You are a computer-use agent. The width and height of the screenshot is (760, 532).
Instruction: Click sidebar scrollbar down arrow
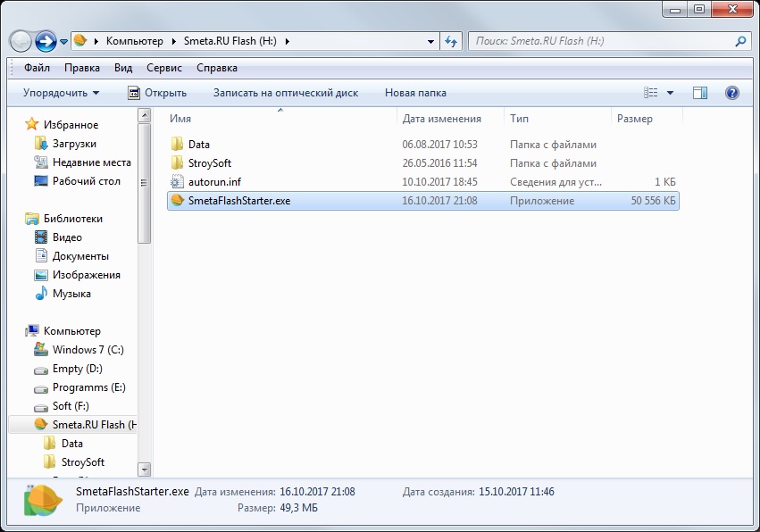(x=144, y=469)
